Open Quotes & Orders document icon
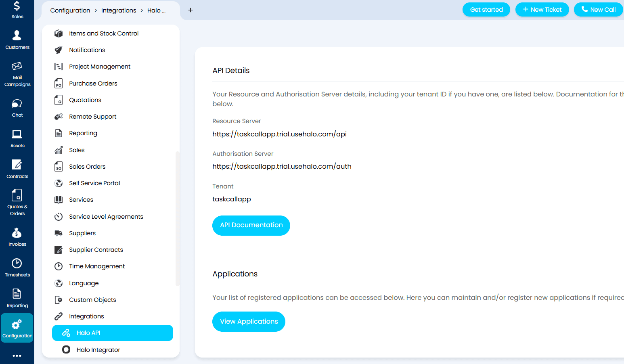The height and width of the screenshot is (364, 624). tap(17, 195)
